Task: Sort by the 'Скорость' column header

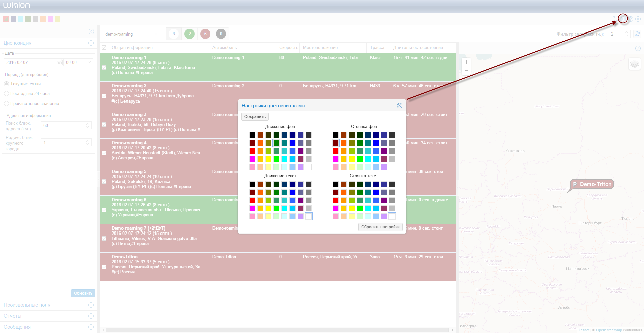Action: 288,48
